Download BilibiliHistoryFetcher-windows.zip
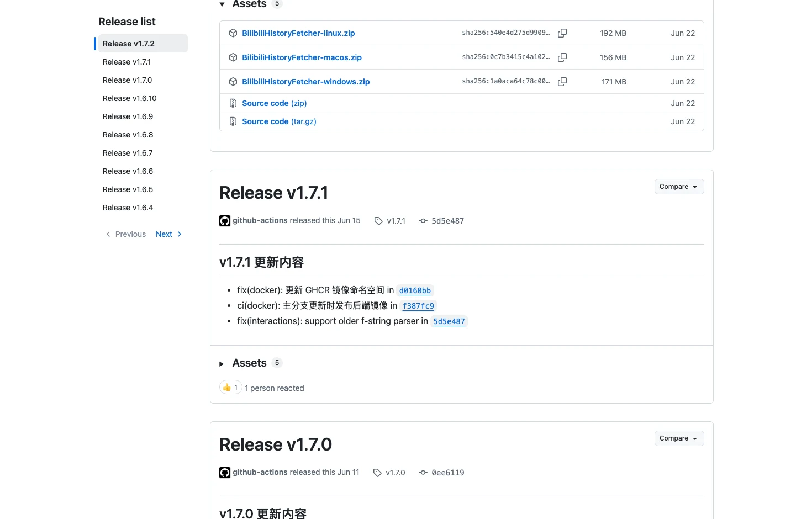This screenshot has height=519, width=812. (x=306, y=82)
